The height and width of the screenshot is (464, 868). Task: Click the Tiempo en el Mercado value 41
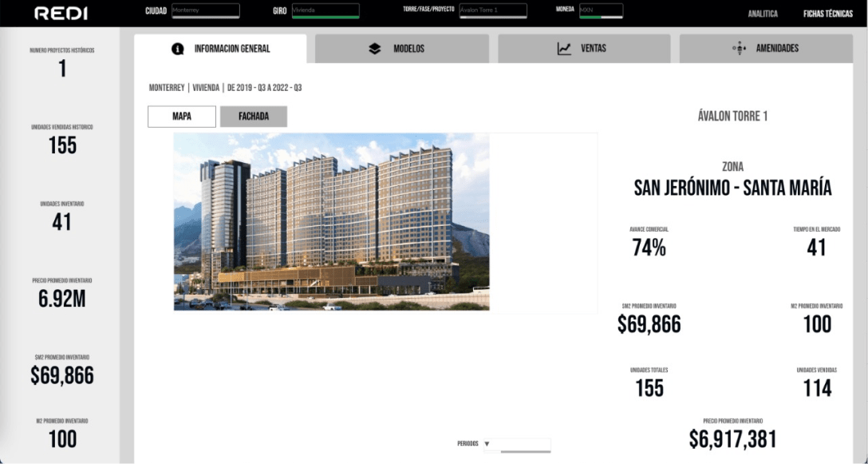[x=816, y=248]
